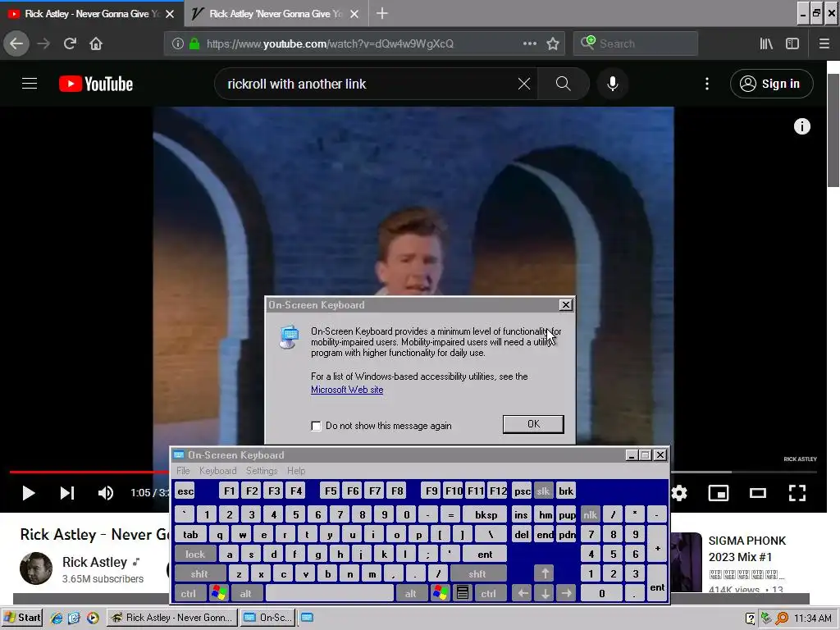Viewport: 840px width, 630px height.
Task: Open the Settings menu of On-Screen Keyboard
Action: (262, 470)
